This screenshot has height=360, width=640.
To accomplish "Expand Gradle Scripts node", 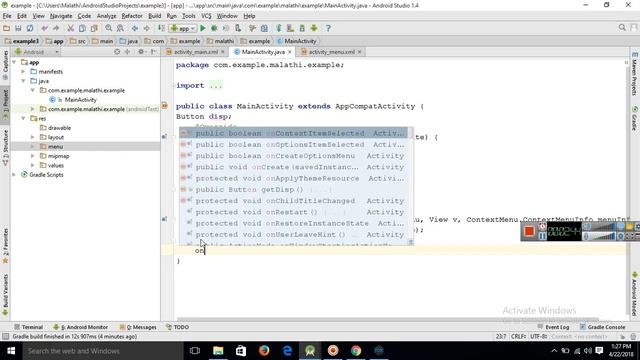I will 14,175.
